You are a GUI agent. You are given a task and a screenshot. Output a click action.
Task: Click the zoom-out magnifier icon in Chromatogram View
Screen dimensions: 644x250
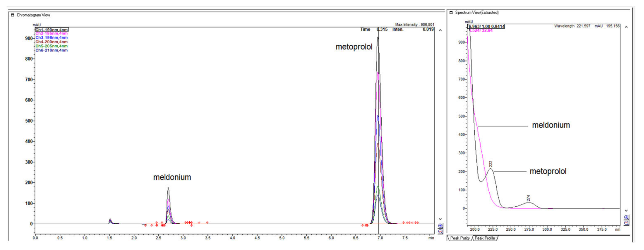[441, 231]
